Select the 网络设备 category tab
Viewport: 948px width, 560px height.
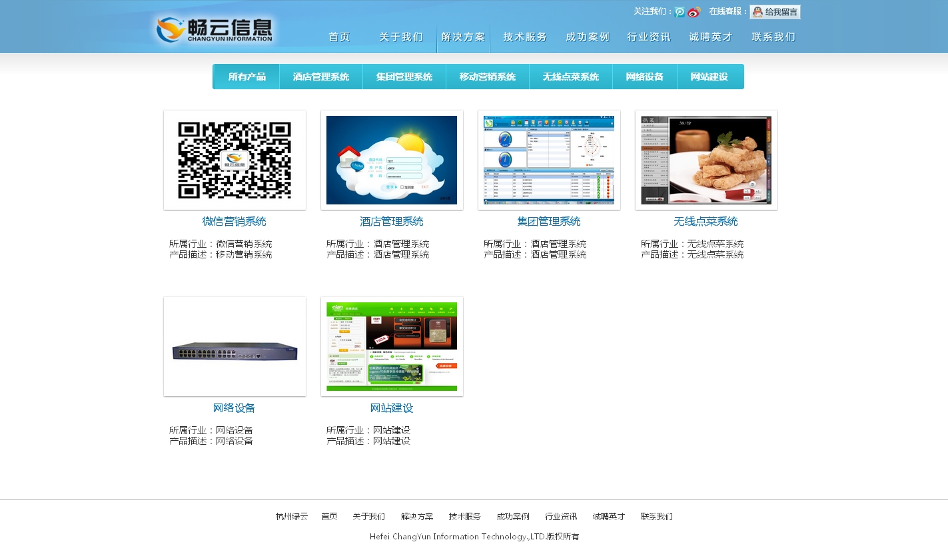coord(645,77)
